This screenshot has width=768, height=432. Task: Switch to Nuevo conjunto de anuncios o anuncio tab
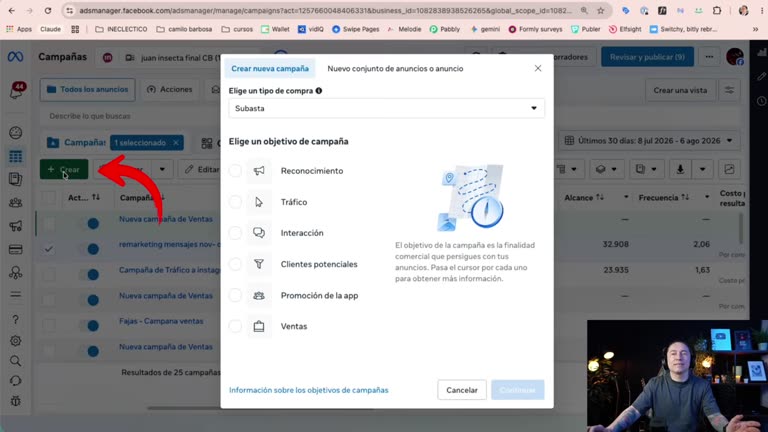click(x=395, y=69)
